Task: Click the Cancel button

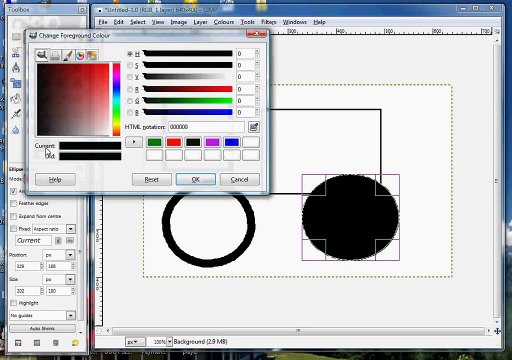Action: point(239,179)
